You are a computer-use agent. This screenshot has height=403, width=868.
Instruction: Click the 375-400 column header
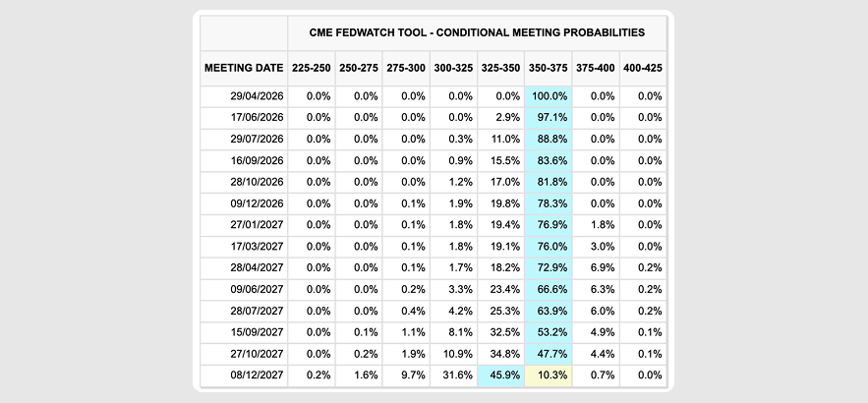(x=595, y=68)
